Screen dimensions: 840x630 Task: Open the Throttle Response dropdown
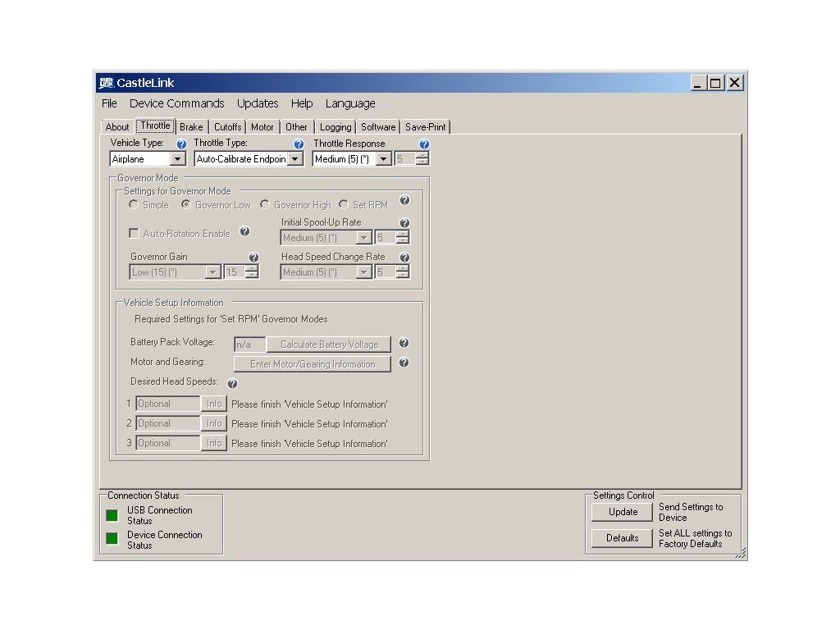pos(383,159)
